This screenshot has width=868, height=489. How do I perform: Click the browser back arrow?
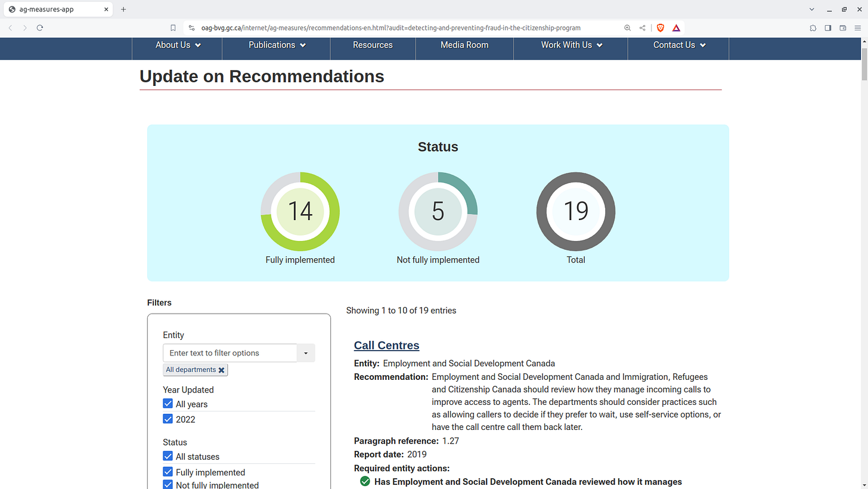pyautogui.click(x=10, y=28)
